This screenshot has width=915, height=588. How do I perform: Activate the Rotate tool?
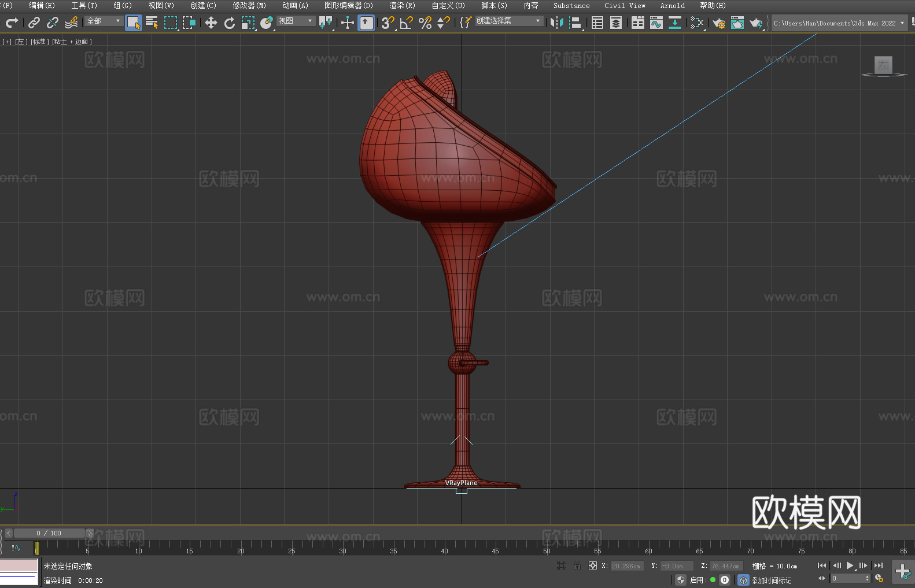pyautogui.click(x=230, y=23)
